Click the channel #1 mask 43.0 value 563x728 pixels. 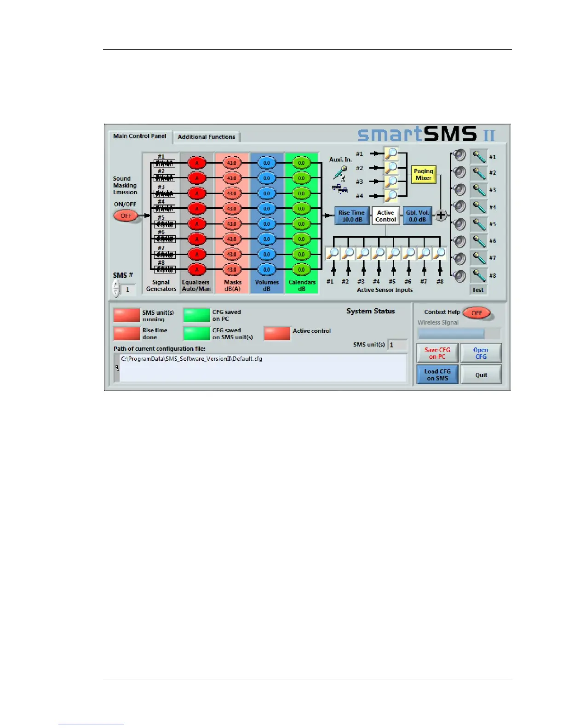pyautogui.click(x=232, y=163)
